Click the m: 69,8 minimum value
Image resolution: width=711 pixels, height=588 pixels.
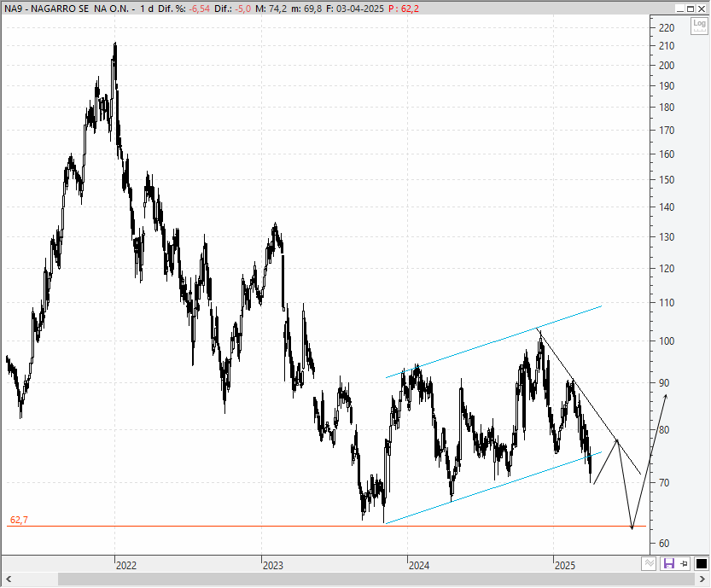pyautogui.click(x=306, y=9)
